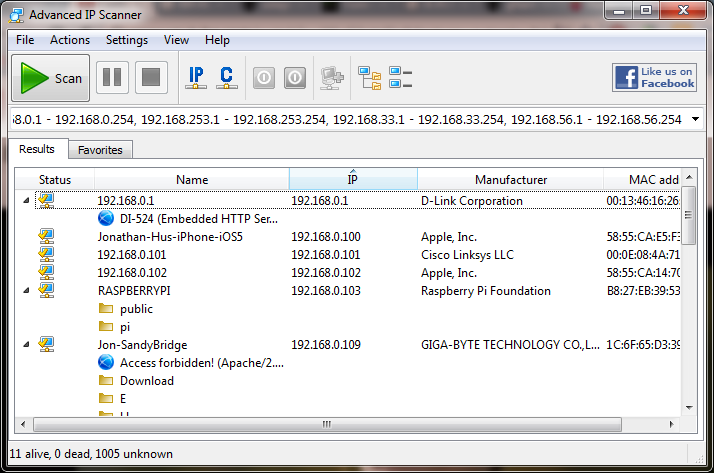The height and width of the screenshot is (473, 714).
Task: Sort by the IP column header
Action: [353, 179]
